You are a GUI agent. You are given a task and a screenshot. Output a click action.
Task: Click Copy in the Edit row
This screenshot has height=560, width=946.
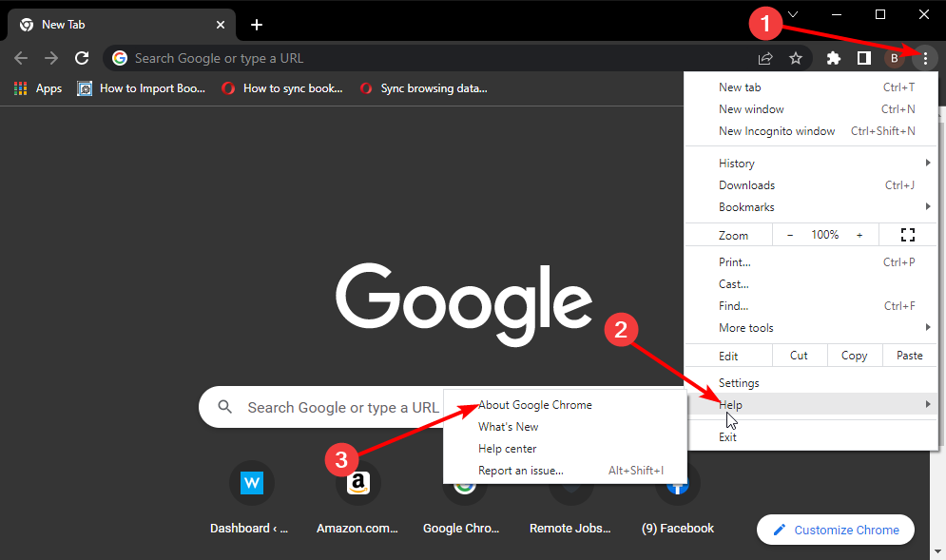tap(855, 356)
